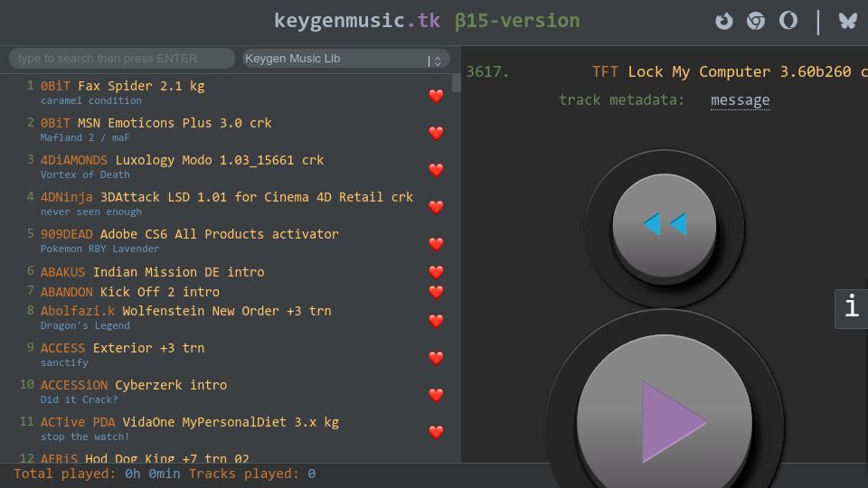This screenshot has width=868, height=488.
Task: Toggle heart for ABAKUS Indian Mission track
Action: [436, 272]
